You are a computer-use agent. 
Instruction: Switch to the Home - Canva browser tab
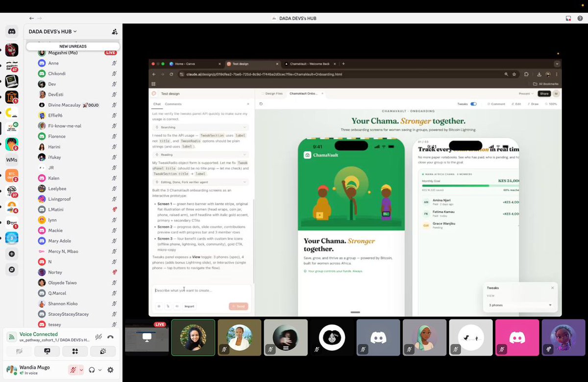click(x=194, y=64)
